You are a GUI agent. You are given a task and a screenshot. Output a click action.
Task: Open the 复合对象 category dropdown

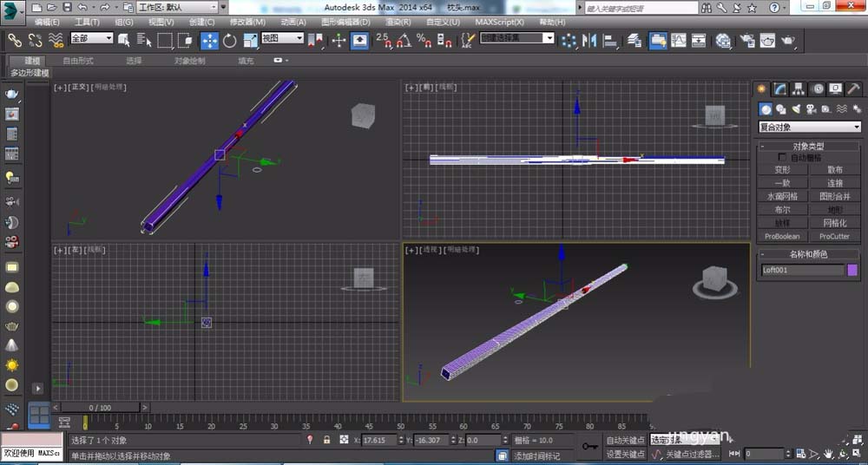coord(809,127)
